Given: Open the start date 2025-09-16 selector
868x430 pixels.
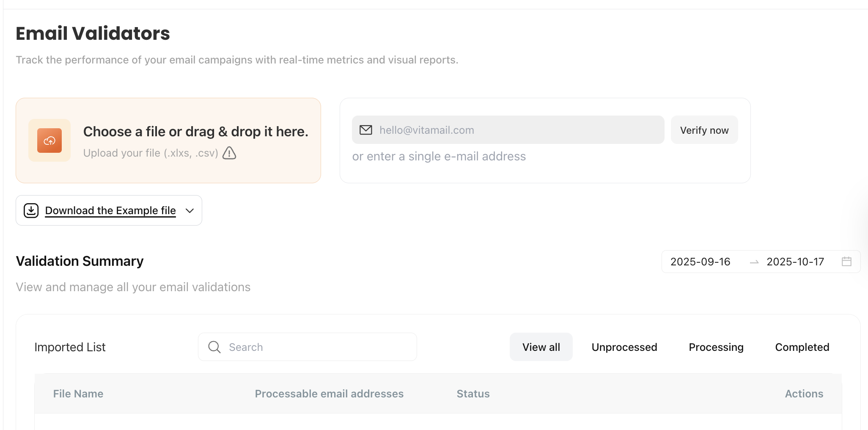Looking at the screenshot, I should click(700, 262).
